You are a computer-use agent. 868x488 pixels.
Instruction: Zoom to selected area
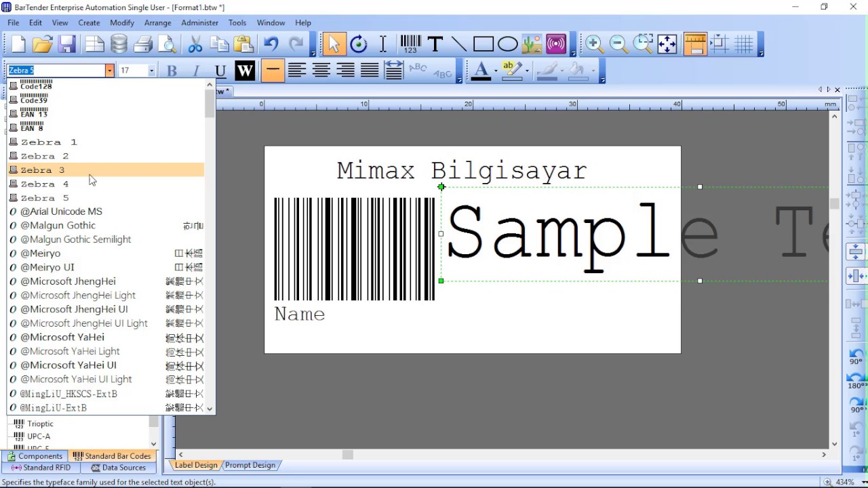[643, 45]
